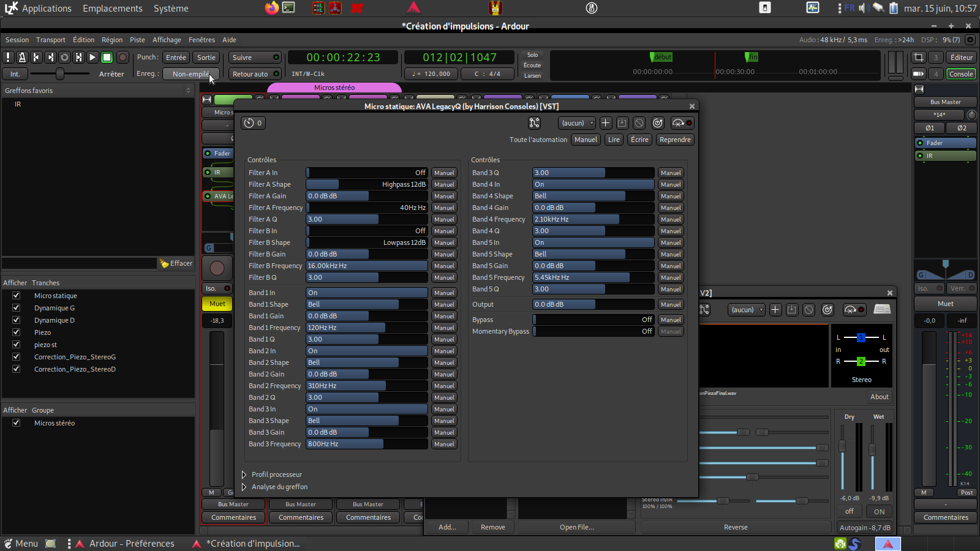Arm the global record button
This screenshot has width=980, height=551.
(123, 57)
